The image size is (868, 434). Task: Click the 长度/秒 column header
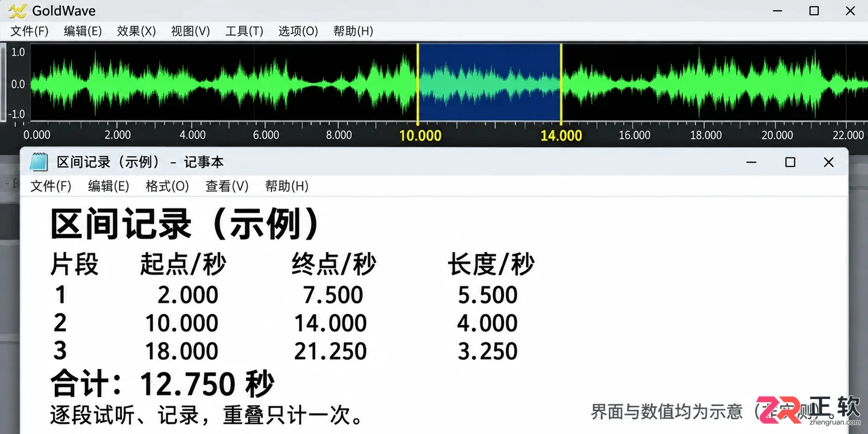[x=491, y=264]
